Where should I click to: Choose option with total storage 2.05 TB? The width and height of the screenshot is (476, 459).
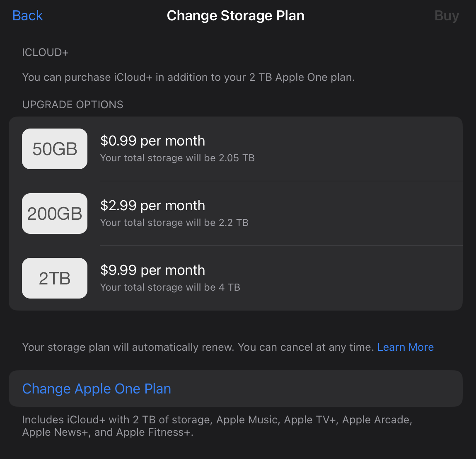[177, 158]
